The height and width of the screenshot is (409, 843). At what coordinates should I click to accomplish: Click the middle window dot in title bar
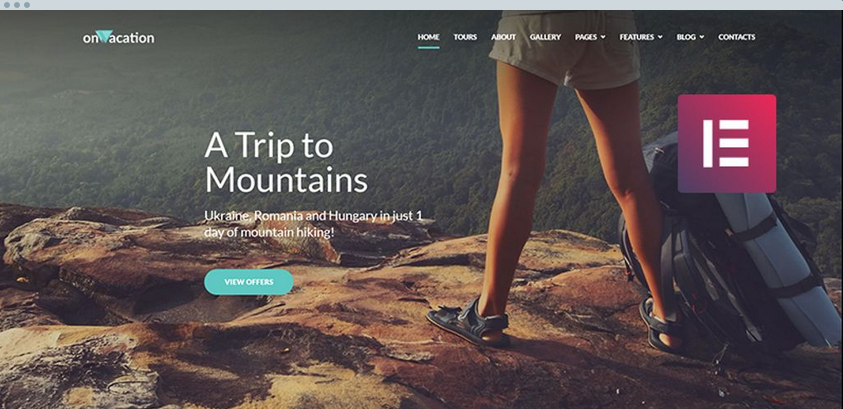click(17, 5)
